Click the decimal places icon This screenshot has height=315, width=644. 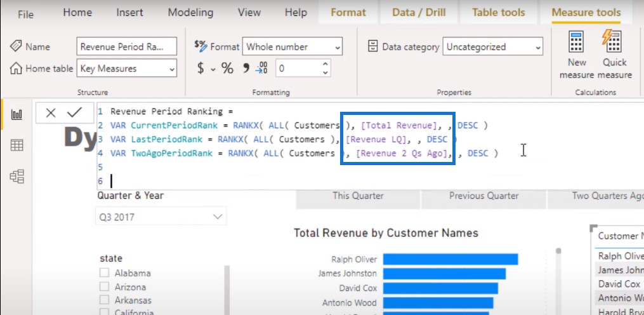[261, 68]
